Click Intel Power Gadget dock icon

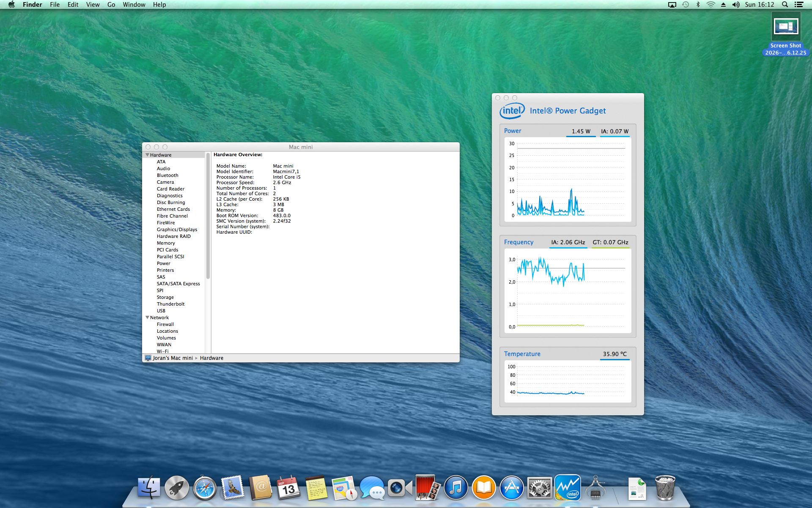[x=567, y=488]
